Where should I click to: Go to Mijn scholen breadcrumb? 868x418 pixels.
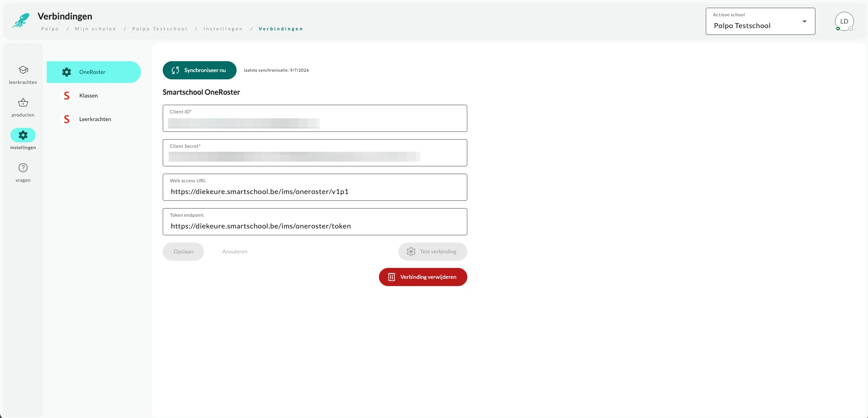click(x=95, y=29)
